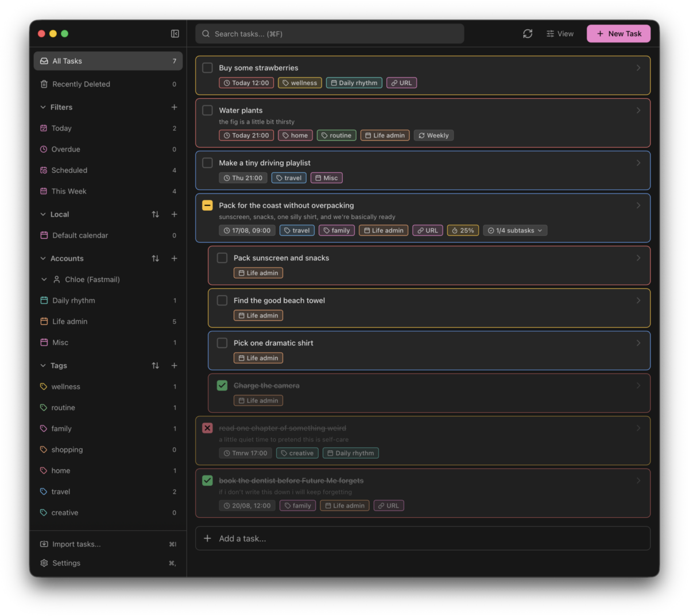The image size is (689, 616).
Task: Collapse the Accounts section chevron
Action: pyautogui.click(x=43, y=258)
